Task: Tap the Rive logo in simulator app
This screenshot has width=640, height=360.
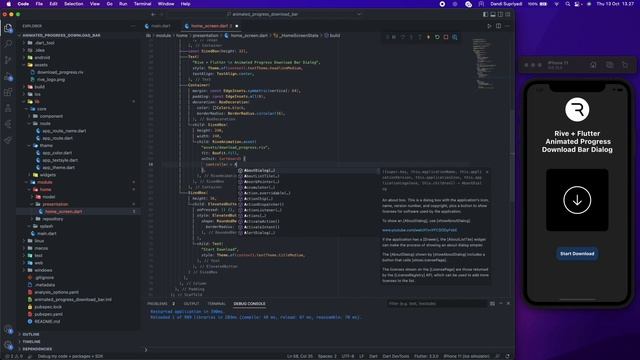Action: pos(577,109)
